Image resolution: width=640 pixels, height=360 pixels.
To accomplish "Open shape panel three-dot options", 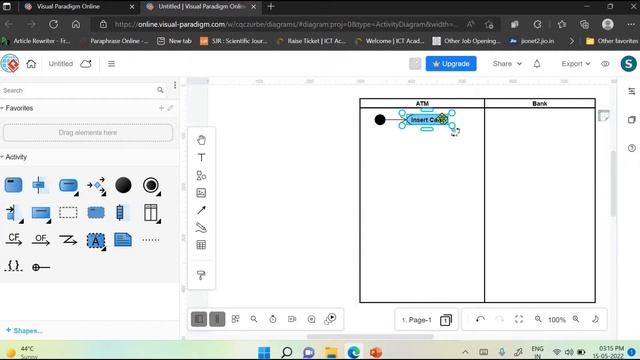I will click(175, 85).
